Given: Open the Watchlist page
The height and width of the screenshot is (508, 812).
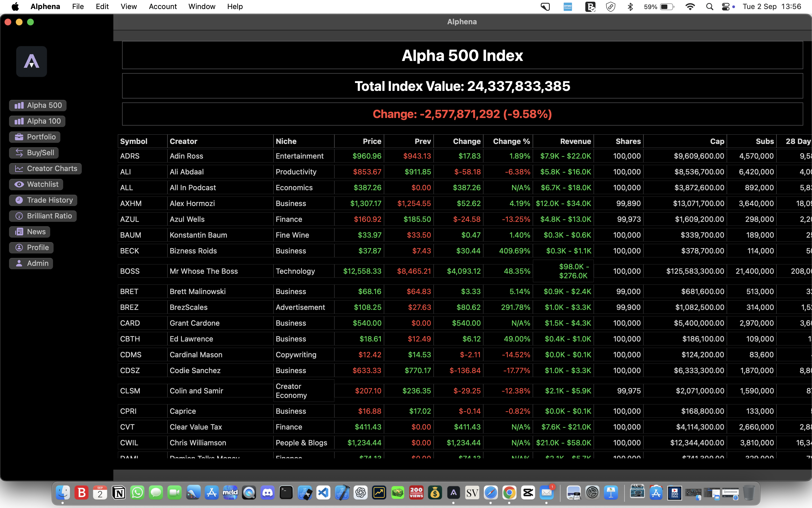Looking at the screenshot, I should tap(36, 185).
